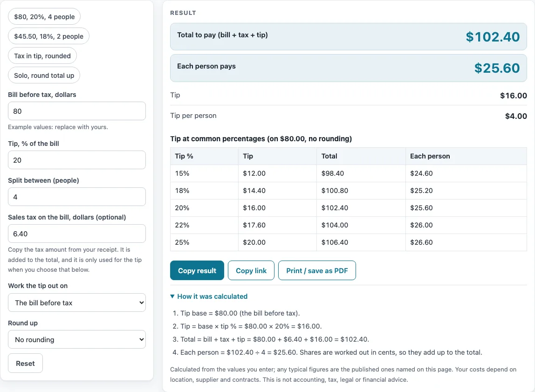Click the 22% cell in the table
The width and height of the screenshot is (535, 392).
coord(204,225)
